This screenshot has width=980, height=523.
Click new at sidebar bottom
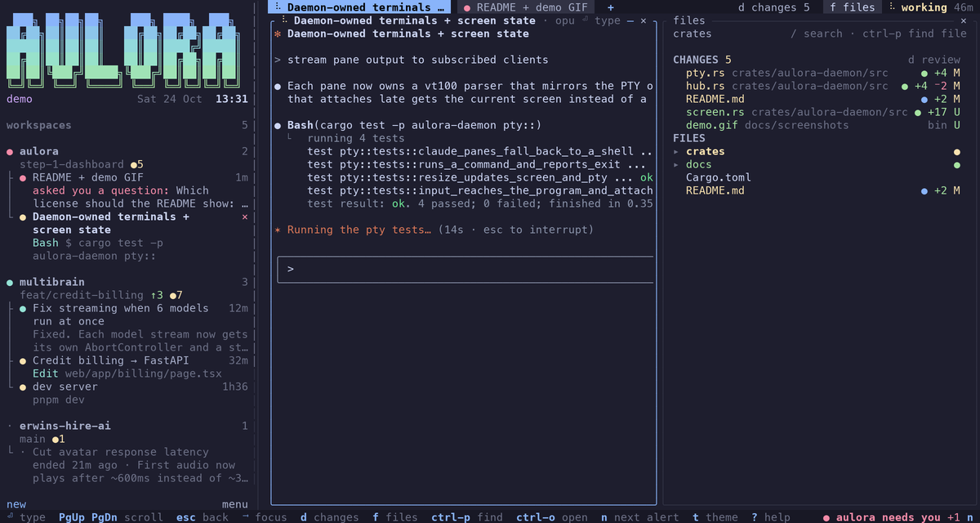pos(16,504)
